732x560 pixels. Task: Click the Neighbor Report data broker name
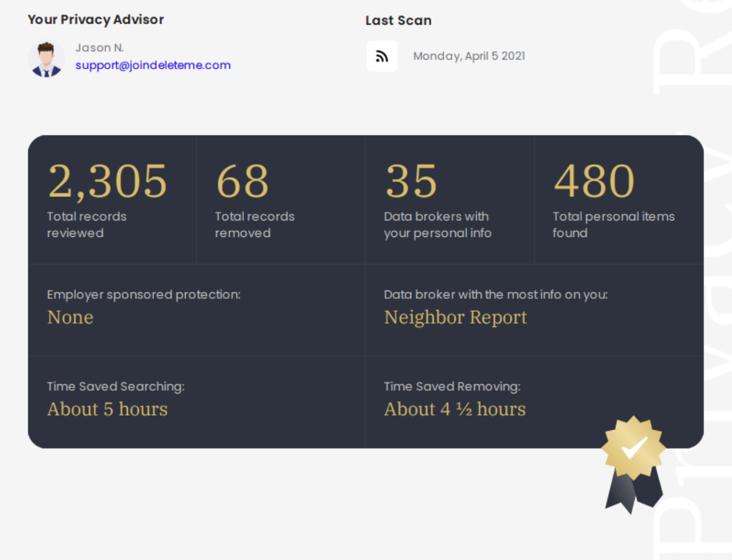point(455,317)
